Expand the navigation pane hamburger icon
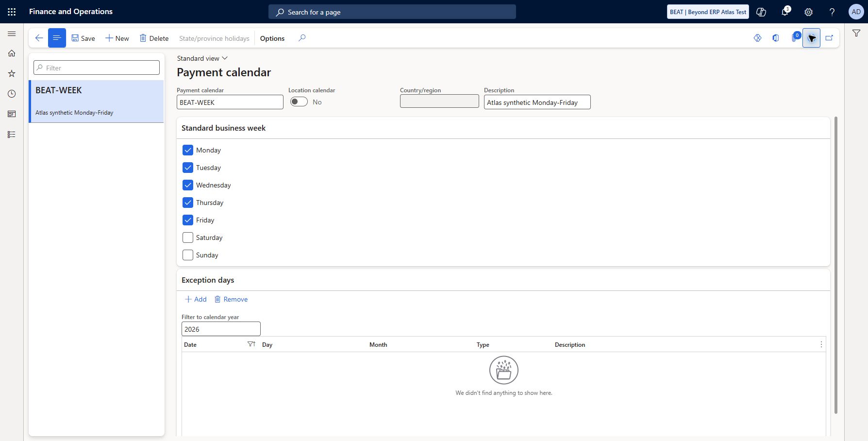The image size is (868, 441). coord(12,34)
